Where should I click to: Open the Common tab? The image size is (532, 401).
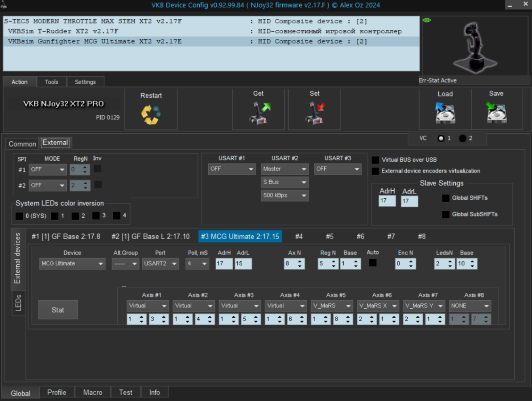22,144
